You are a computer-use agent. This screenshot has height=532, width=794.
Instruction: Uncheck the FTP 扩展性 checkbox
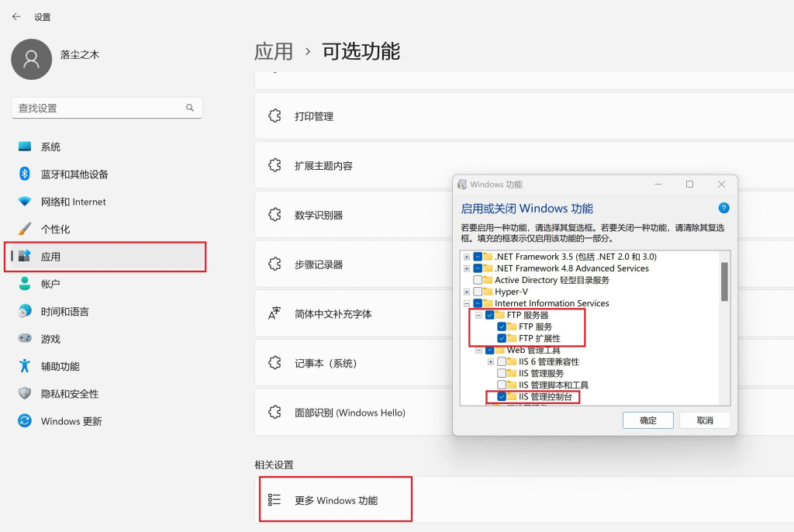pos(502,338)
